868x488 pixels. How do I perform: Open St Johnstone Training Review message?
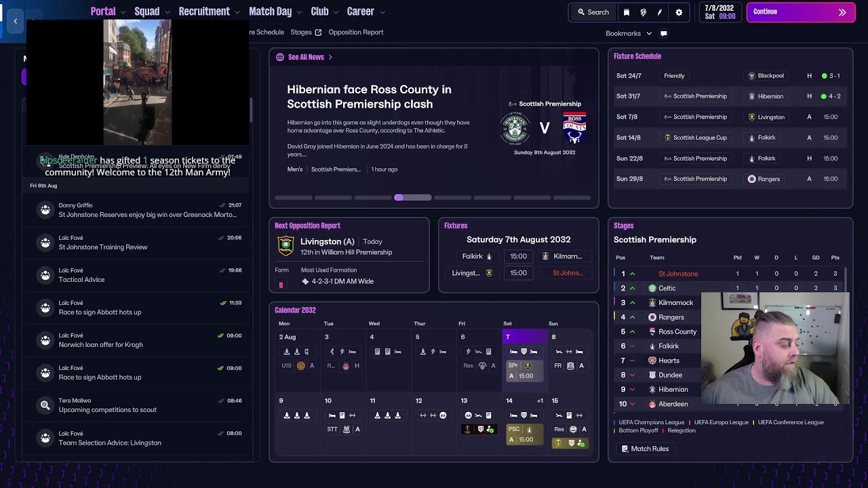137,243
